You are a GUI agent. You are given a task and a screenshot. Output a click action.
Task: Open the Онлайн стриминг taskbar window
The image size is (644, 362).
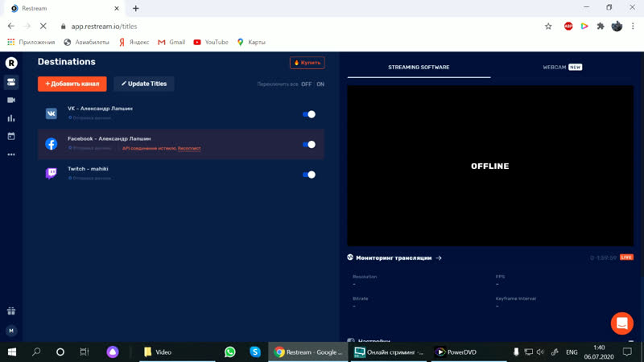point(389,352)
